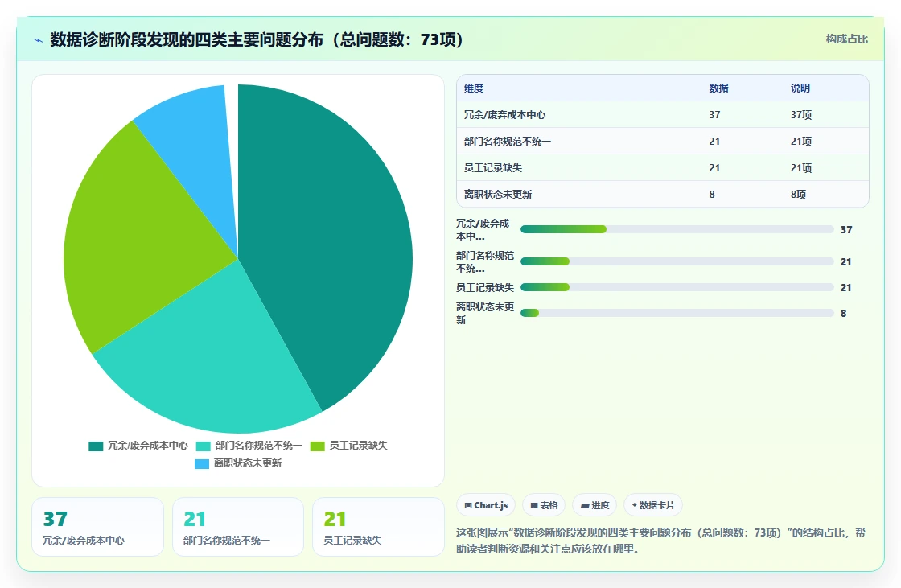This screenshot has width=901, height=588.
Task: Toggle the 部门名称规范不统一 legend color box
Action: (x=204, y=446)
